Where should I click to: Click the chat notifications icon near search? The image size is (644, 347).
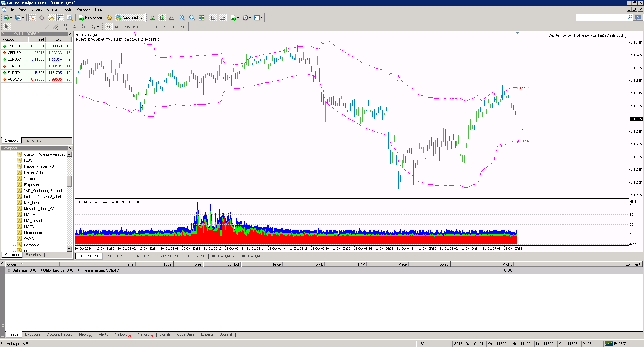(638, 17)
